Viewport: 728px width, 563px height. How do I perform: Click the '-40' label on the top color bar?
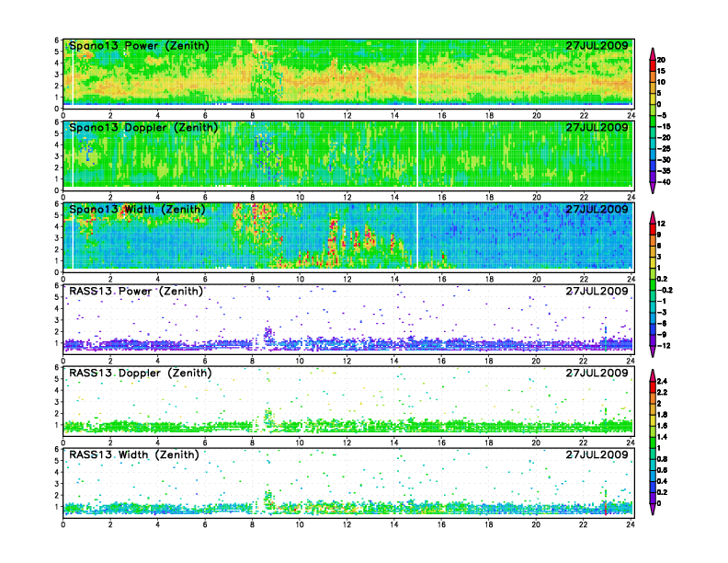pyautogui.click(x=664, y=182)
